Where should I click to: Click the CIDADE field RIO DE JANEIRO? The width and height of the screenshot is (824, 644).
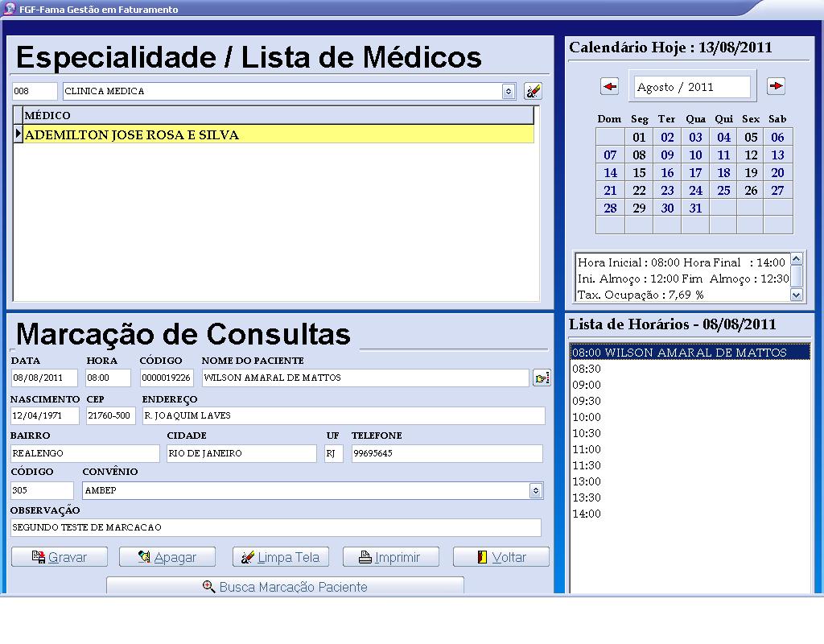[x=241, y=453]
